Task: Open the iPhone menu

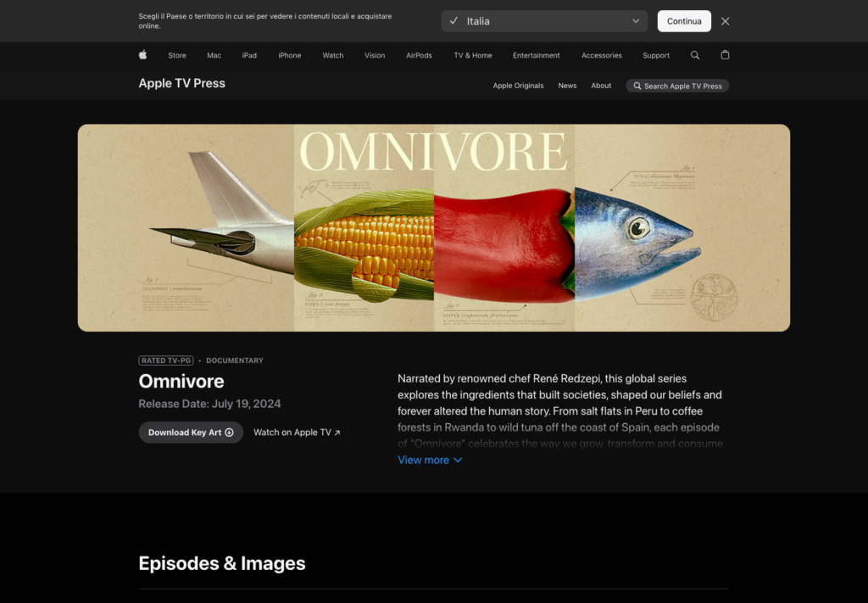Action: click(290, 55)
